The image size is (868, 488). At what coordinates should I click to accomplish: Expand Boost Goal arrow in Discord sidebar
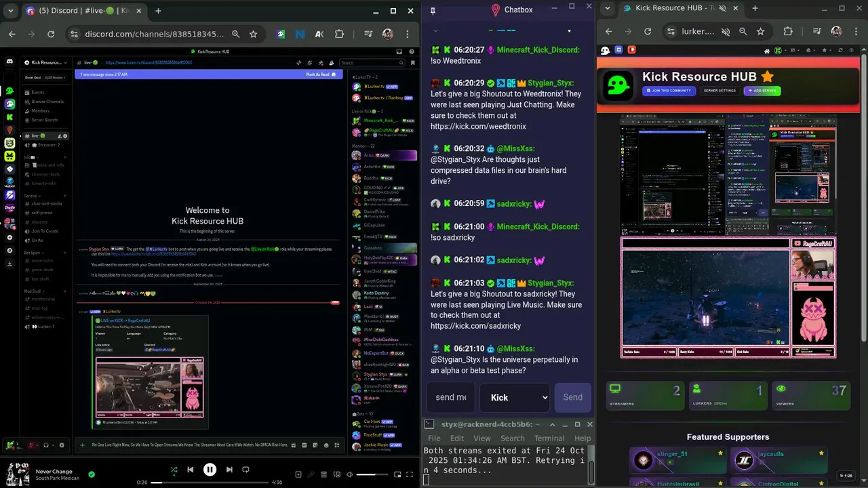(x=64, y=77)
